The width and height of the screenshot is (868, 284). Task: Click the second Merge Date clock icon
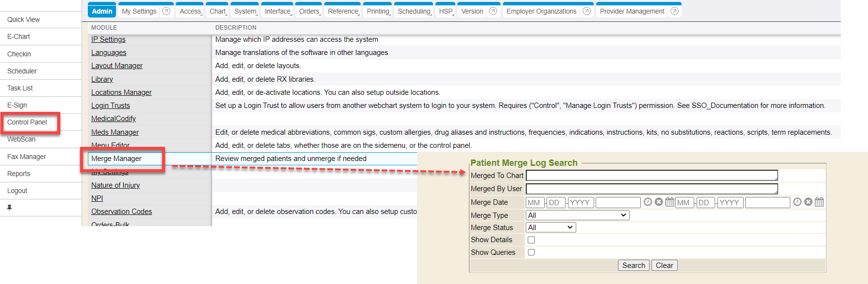797,202
